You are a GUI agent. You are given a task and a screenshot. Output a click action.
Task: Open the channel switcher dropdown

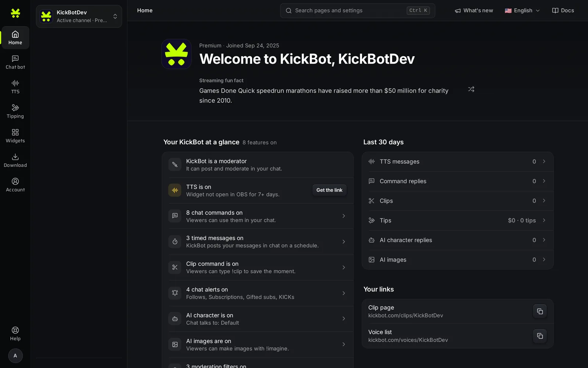point(79,16)
